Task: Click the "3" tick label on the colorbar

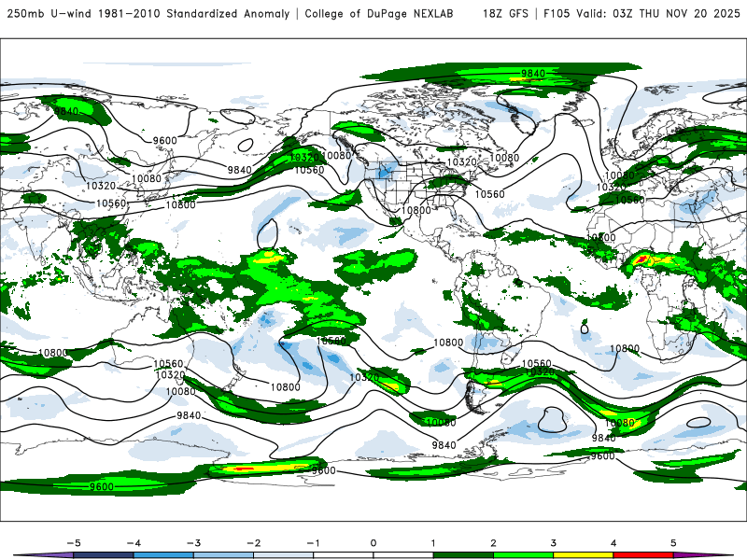Action: click(x=553, y=543)
